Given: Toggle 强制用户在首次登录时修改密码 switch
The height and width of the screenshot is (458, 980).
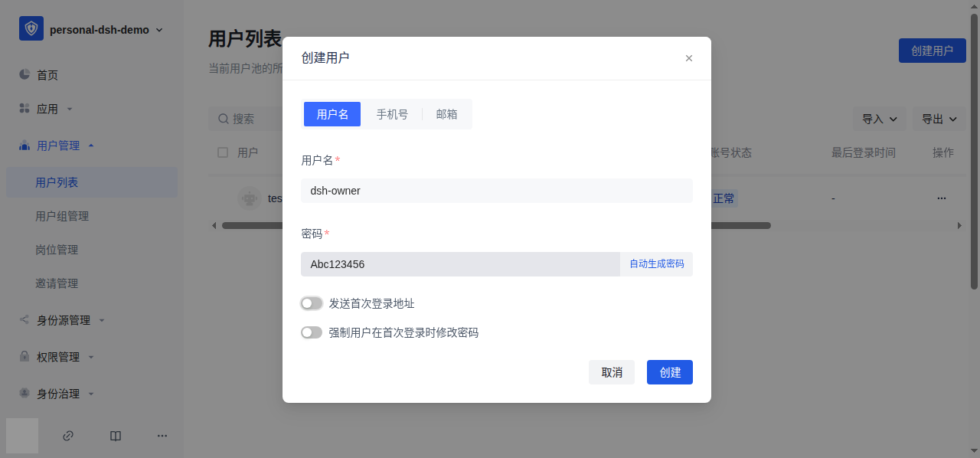Looking at the screenshot, I should tap(312, 332).
